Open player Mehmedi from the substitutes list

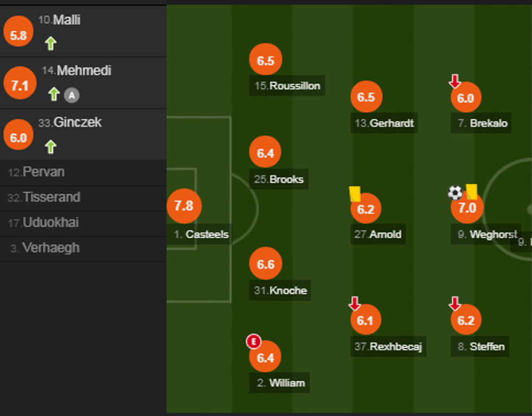pos(84,71)
